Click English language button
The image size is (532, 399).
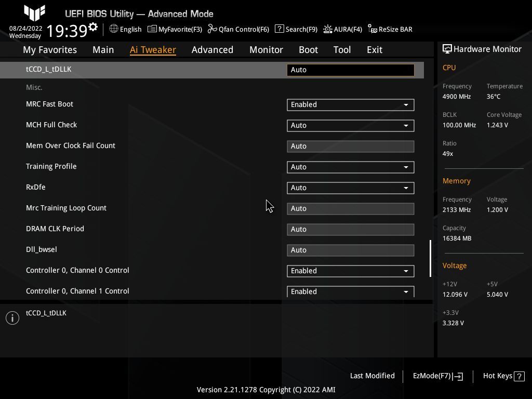coord(126,29)
